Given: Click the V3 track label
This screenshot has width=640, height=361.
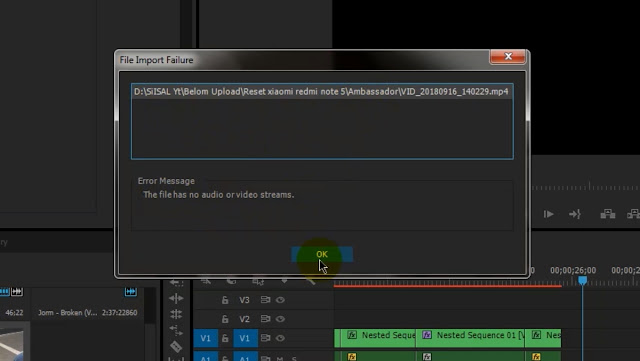Looking at the screenshot, I should tap(244, 300).
